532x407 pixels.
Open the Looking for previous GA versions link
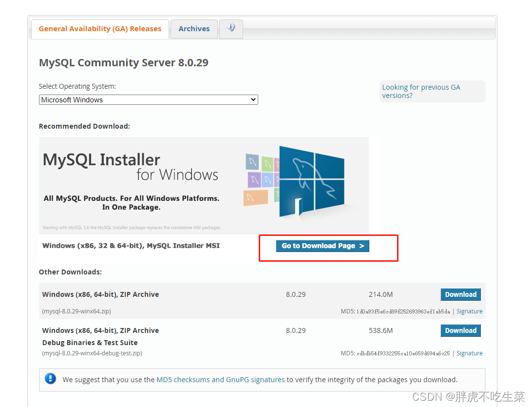click(x=421, y=91)
